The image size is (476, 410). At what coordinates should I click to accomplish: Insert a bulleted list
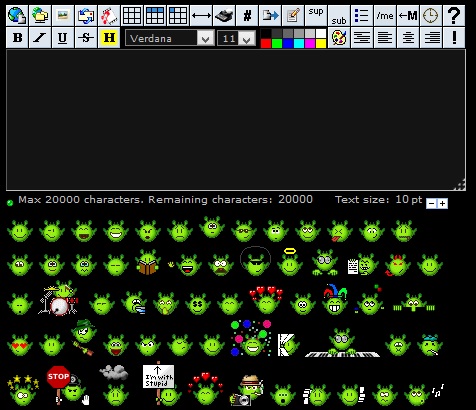pyautogui.click(x=362, y=15)
